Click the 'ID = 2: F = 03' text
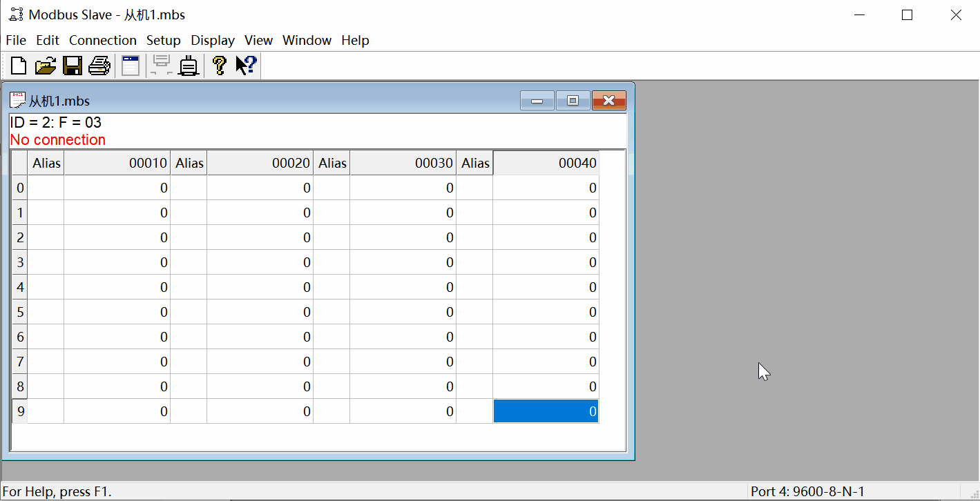The image size is (980, 501). coord(56,123)
